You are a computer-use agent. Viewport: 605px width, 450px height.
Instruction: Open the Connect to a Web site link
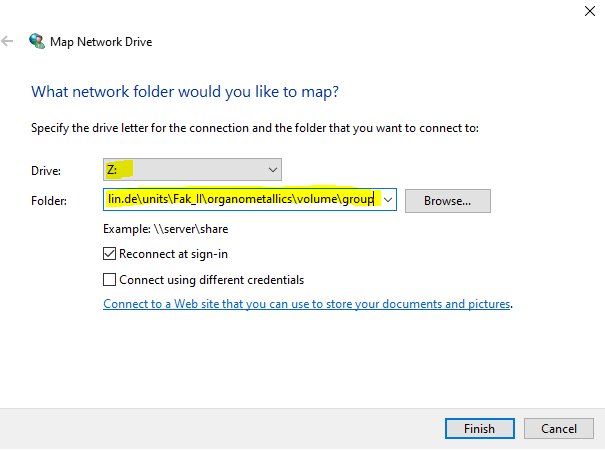307,304
